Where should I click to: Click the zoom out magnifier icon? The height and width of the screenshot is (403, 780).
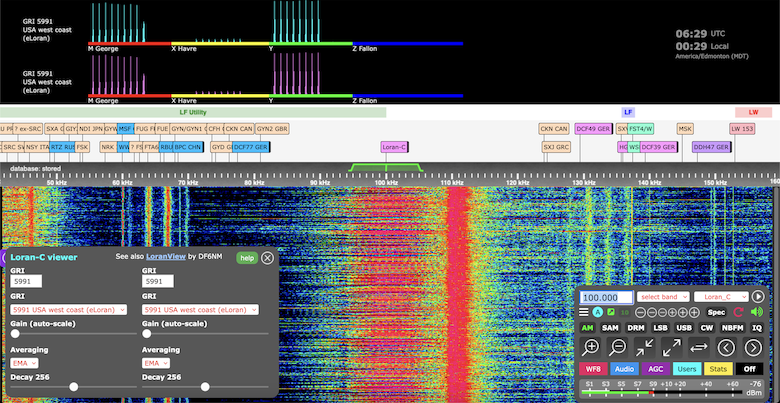point(619,347)
